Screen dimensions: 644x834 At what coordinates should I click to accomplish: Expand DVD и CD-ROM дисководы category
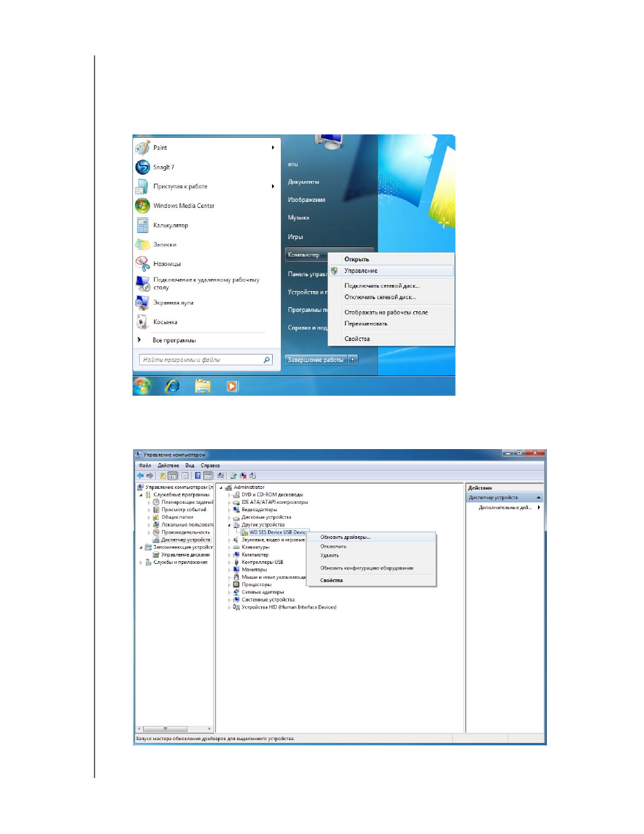pyautogui.click(x=229, y=494)
